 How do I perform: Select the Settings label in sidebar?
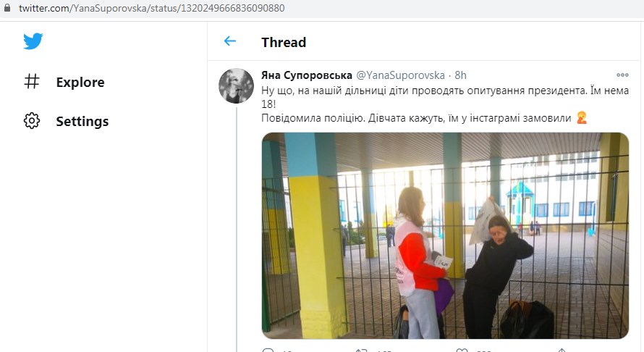click(82, 121)
